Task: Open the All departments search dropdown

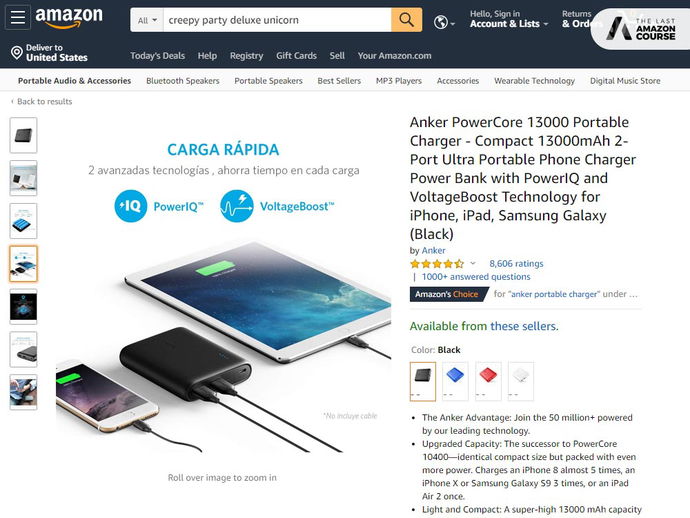Action: click(x=146, y=20)
